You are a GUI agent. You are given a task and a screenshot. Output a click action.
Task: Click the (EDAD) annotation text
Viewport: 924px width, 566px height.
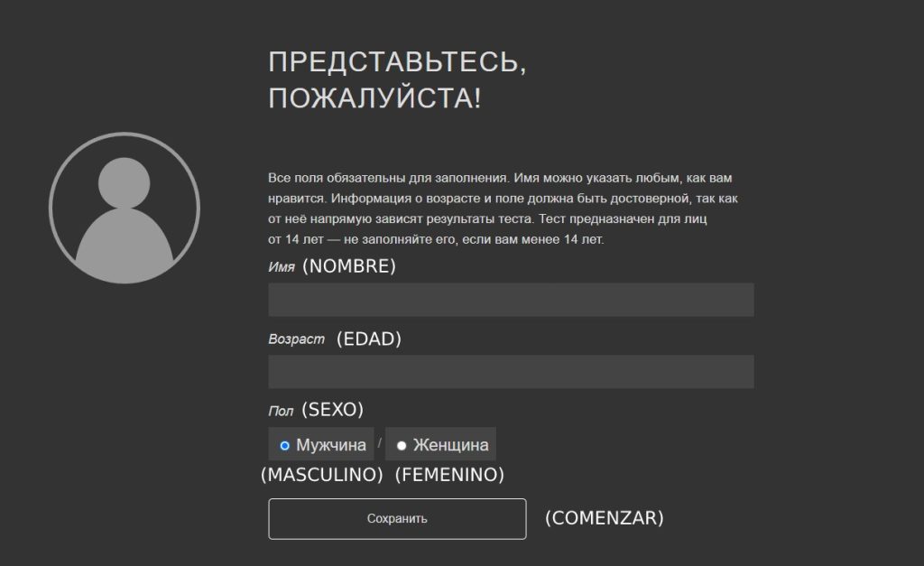pyautogui.click(x=368, y=339)
